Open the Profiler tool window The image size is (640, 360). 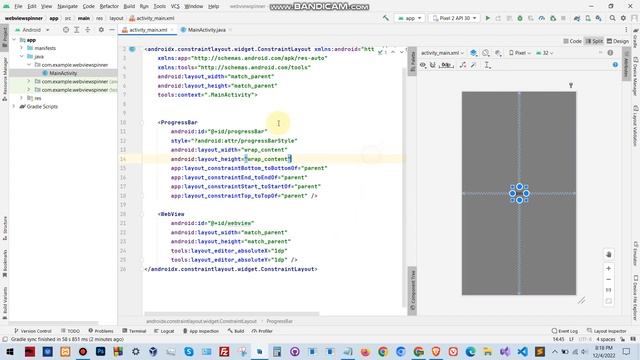click(262, 331)
